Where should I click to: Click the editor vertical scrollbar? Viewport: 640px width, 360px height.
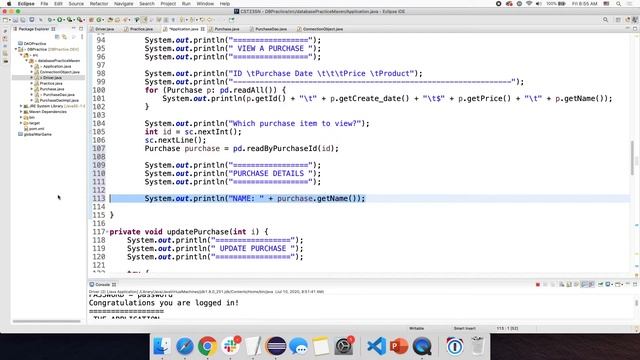pos(632,158)
